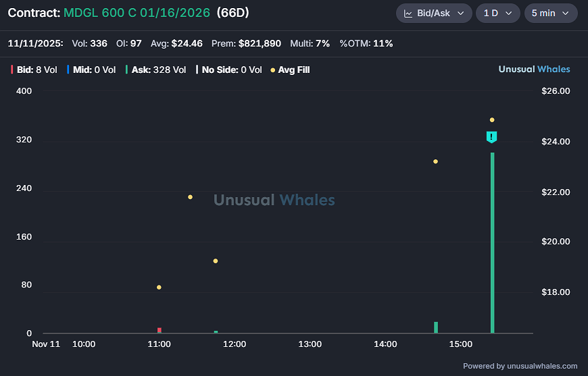The height and width of the screenshot is (376, 588).
Task: Click the avg fill dot near $18 at 11:00
Action: 159,288
